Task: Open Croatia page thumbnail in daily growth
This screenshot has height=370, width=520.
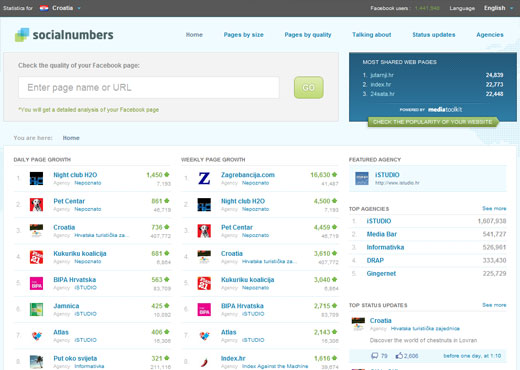Action: pyautogui.click(x=36, y=231)
